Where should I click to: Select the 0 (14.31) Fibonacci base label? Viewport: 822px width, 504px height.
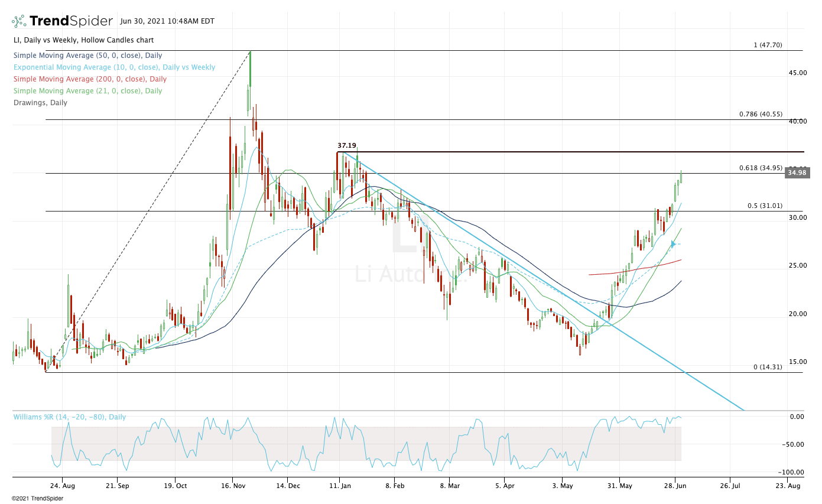coord(767,367)
